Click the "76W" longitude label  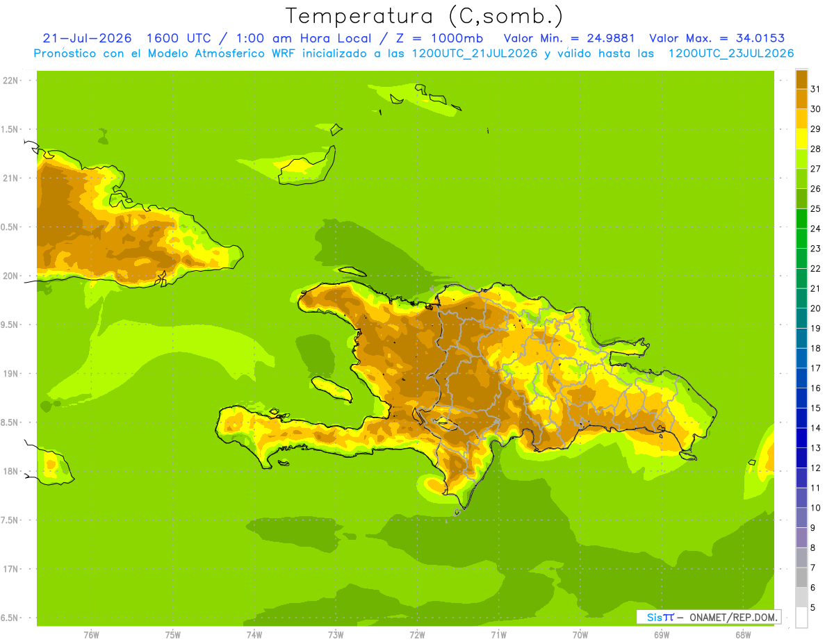[91, 634]
